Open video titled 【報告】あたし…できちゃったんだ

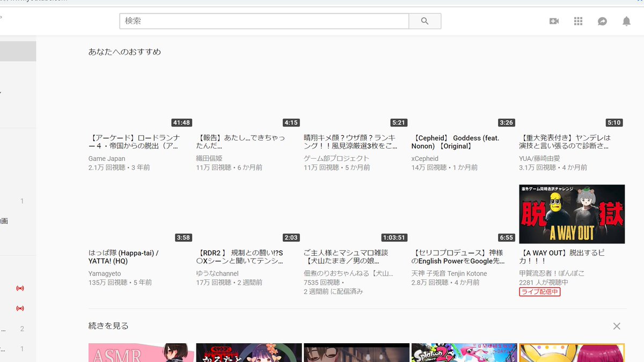(240, 142)
